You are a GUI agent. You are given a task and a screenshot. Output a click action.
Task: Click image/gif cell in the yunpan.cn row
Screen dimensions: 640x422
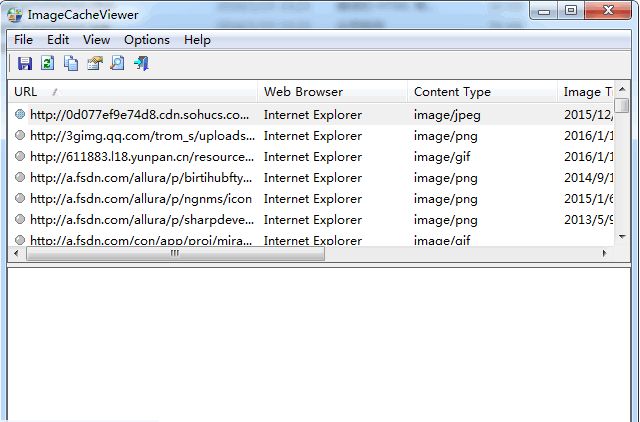click(442, 157)
